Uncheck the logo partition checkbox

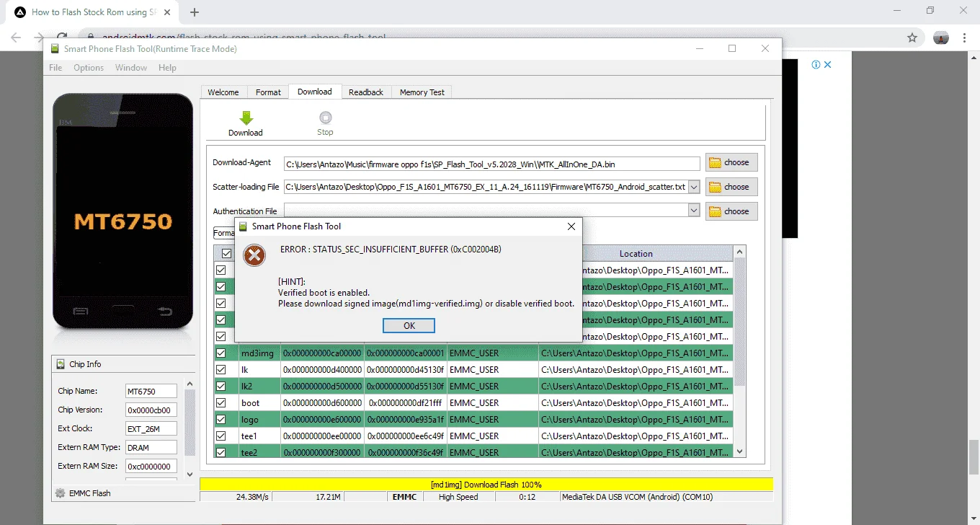(221, 420)
